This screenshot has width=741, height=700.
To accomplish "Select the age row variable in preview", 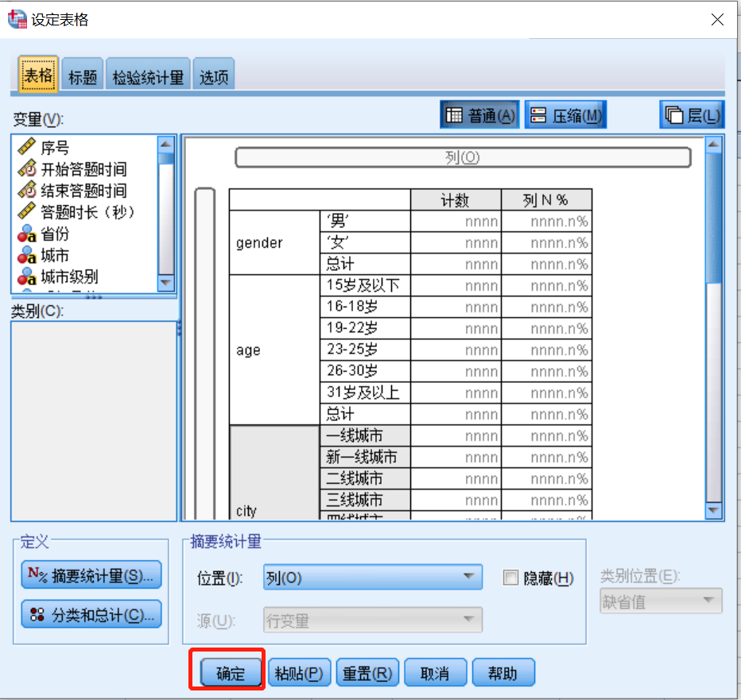I will (x=274, y=350).
